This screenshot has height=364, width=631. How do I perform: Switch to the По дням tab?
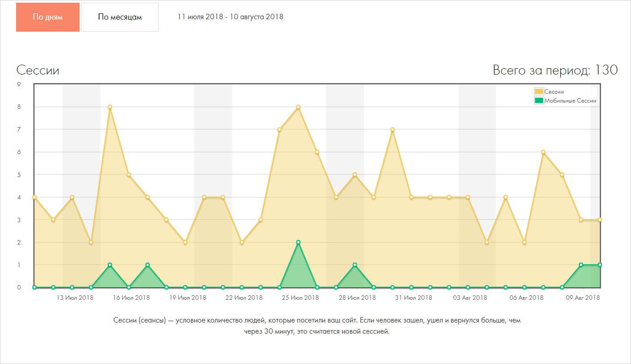point(48,17)
